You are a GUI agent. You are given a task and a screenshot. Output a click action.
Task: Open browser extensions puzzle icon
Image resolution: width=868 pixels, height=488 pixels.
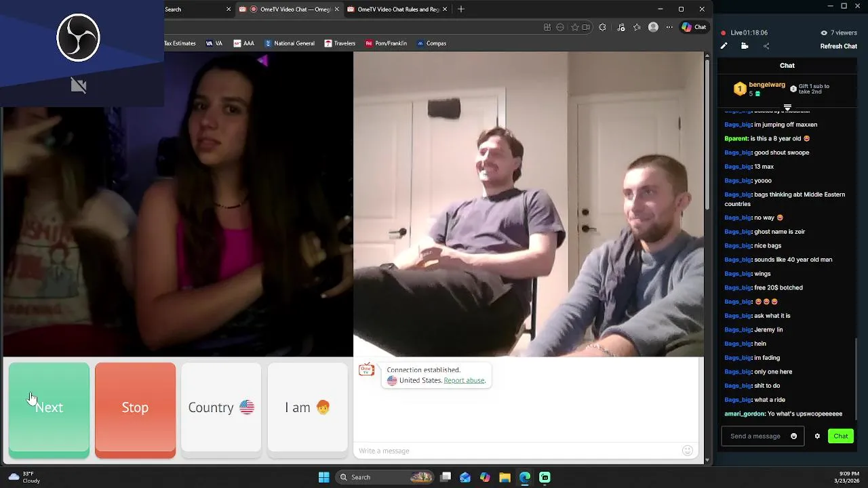(x=602, y=27)
